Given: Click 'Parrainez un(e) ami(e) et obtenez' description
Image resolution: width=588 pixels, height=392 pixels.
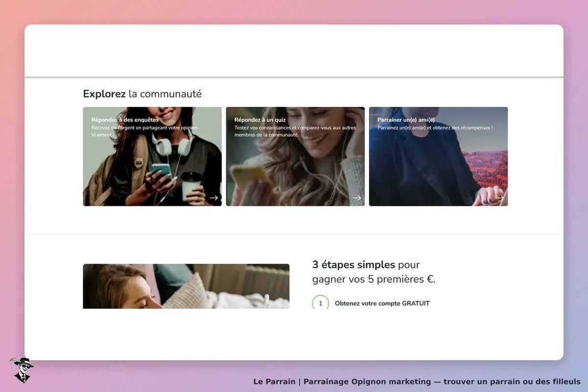Looking at the screenshot, I should (x=435, y=128).
